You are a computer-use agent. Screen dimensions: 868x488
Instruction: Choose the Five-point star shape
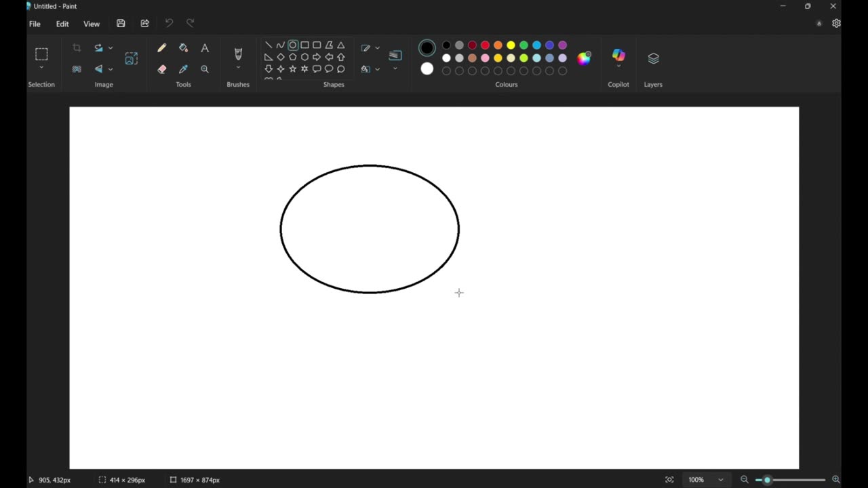[293, 69]
